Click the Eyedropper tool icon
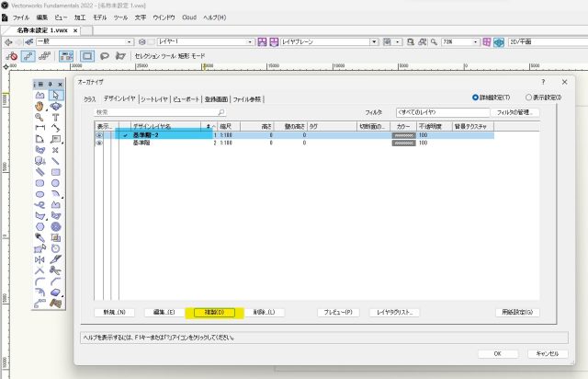Screen dimensions: 588x379 click(40, 238)
